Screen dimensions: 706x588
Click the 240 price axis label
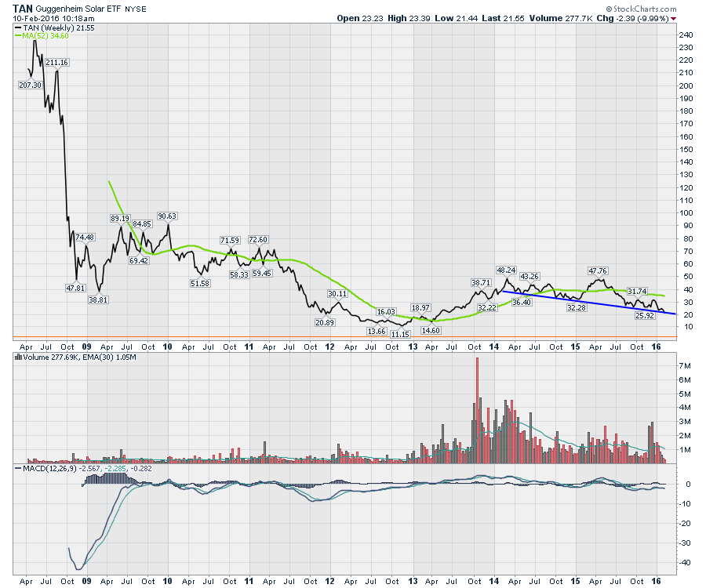pyautogui.click(x=686, y=35)
